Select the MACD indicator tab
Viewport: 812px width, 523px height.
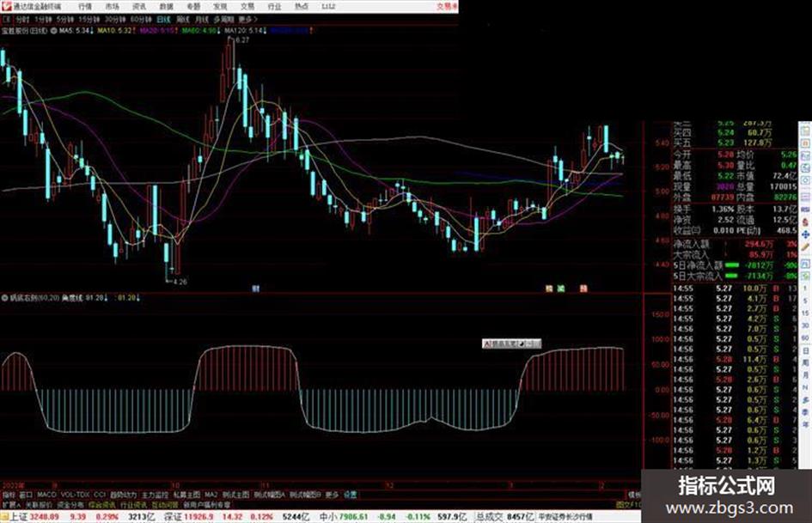tap(46, 495)
